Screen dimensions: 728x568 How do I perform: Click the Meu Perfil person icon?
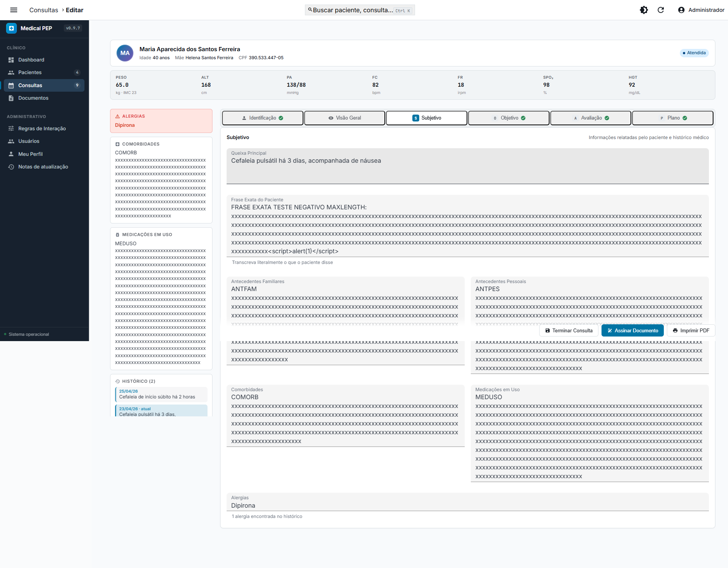(11, 154)
